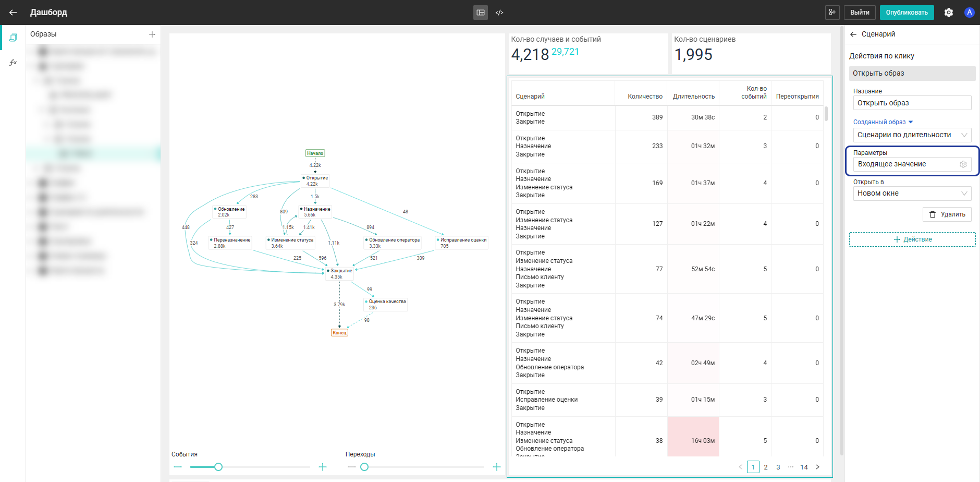Open the user avatar menu
Image resolution: width=980 pixels, height=482 pixels.
(x=970, y=13)
